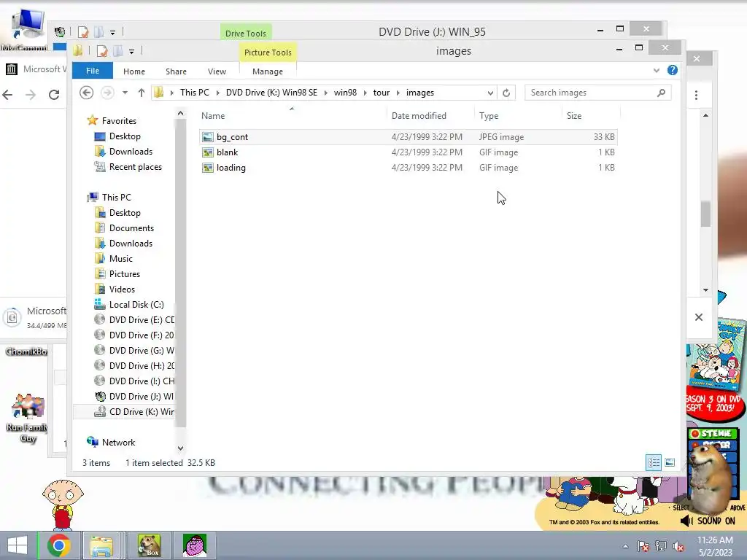The image size is (747, 560).
Task: Expand the ribbon with the chevron
Action: coord(656,71)
